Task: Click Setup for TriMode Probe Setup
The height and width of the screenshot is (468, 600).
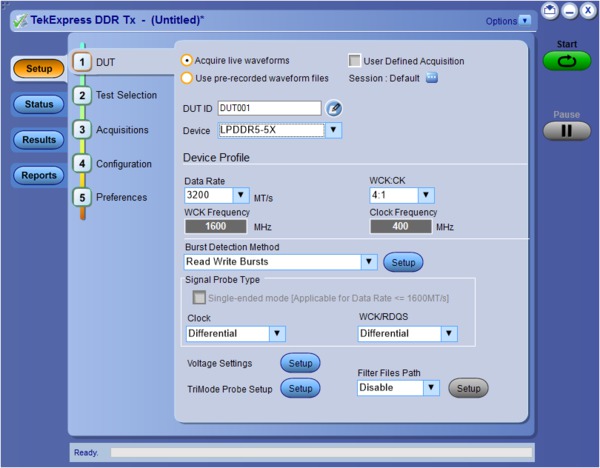Action: 300,388
